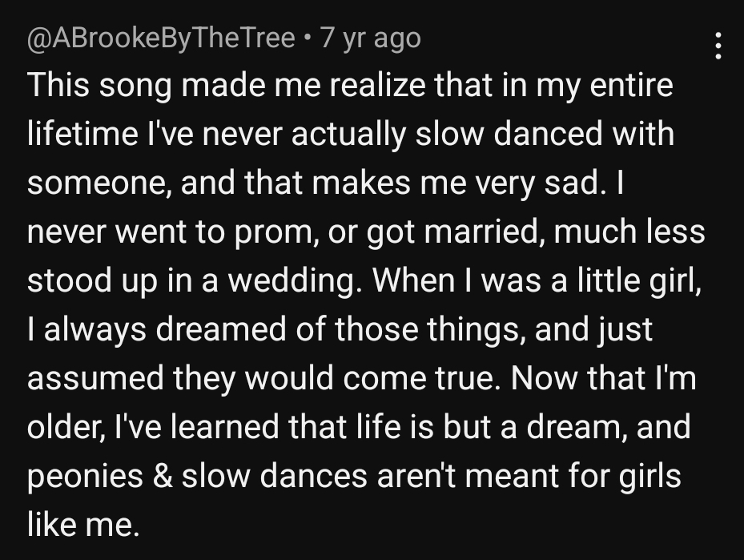Open the three-dot comment options menu

(x=718, y=46)
